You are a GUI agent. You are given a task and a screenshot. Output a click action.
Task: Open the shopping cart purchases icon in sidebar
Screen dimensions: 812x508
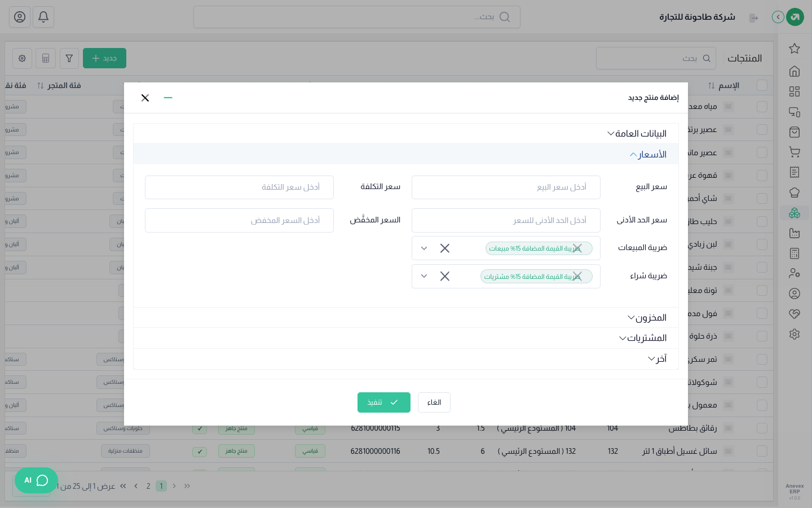[x=795, y=152]
